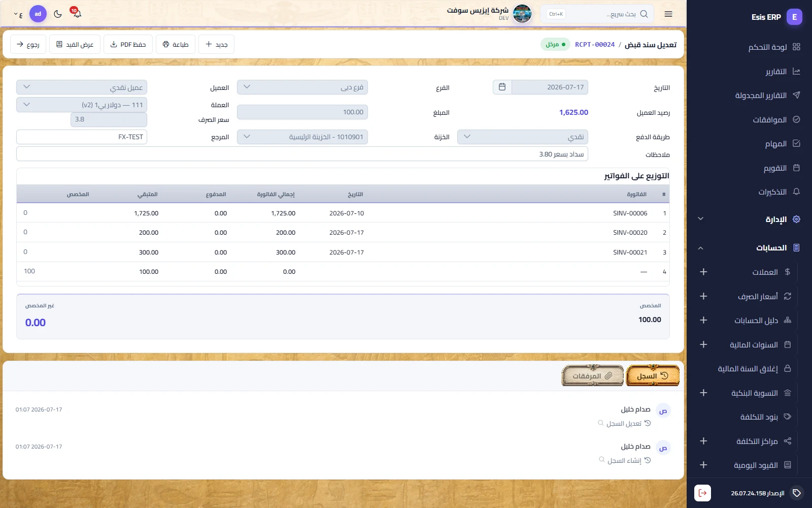Screen dimensions: 812x508
Task: Focus the quick search field
Action: click(597, 14)
